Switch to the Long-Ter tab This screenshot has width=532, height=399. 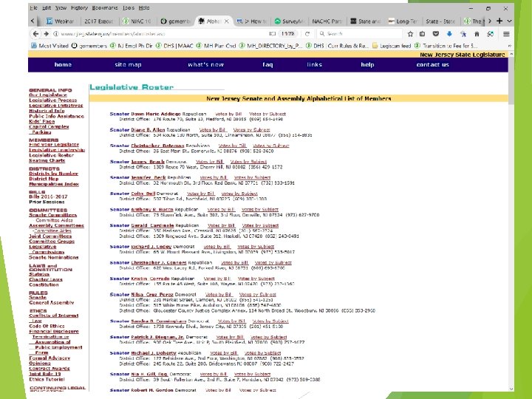[403, 21]
